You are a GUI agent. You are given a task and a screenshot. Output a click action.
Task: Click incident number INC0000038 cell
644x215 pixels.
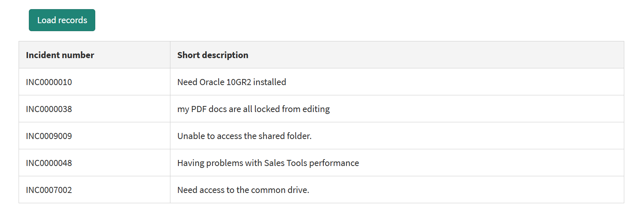coord(49,109)
